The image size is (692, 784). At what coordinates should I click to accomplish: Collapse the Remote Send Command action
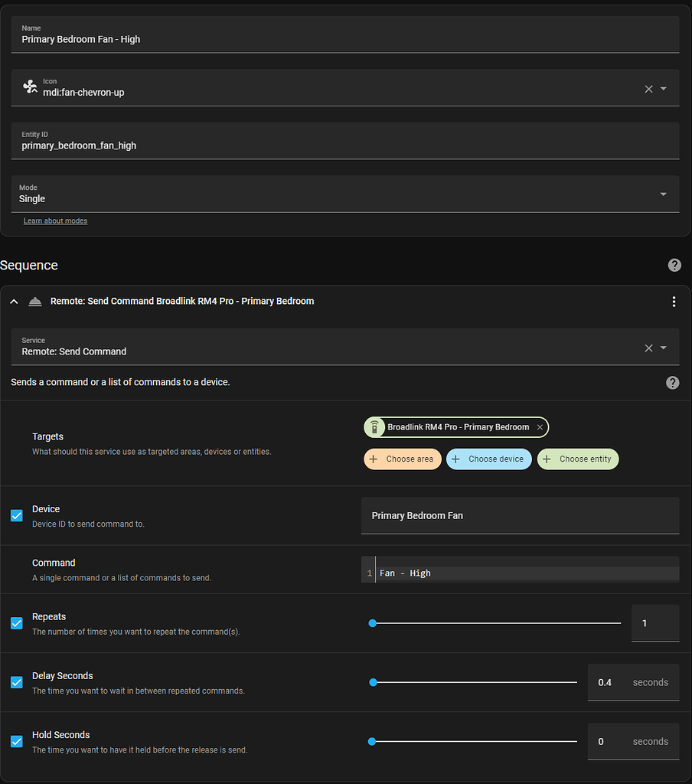pos(14,302)
